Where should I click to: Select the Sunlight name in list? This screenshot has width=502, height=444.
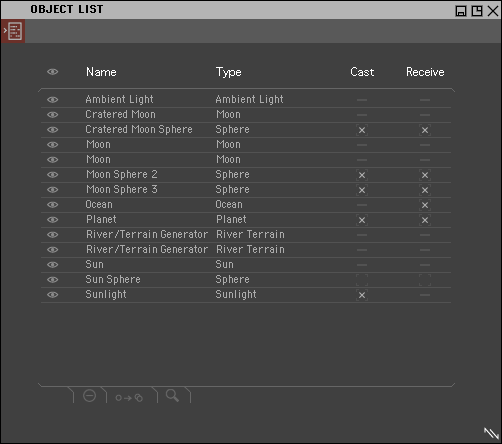tap(106, 294)
